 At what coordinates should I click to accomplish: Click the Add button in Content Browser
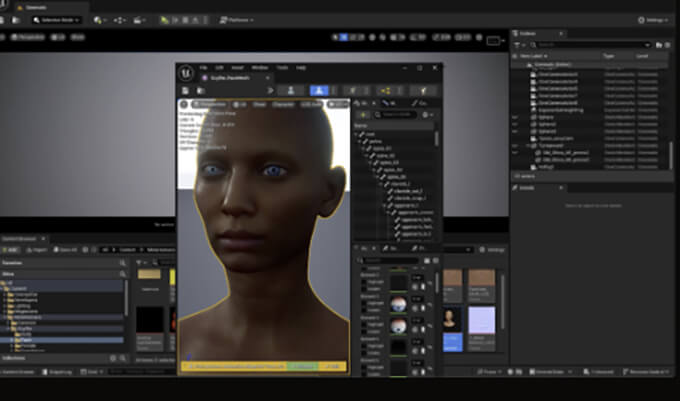11,250
